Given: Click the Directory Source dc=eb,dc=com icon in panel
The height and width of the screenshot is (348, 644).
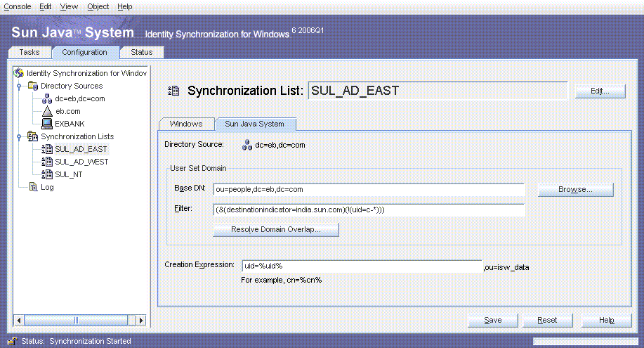Looking at the screenshot, I should click(247, 145).
